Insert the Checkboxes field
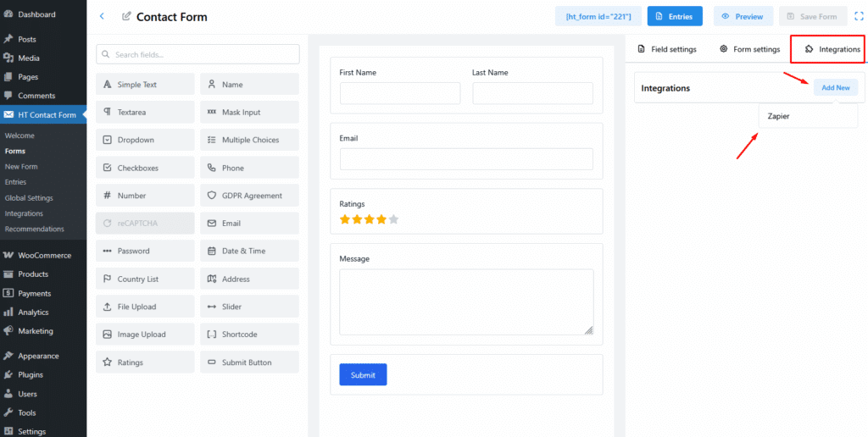868x437 pixels. point(145,168)
